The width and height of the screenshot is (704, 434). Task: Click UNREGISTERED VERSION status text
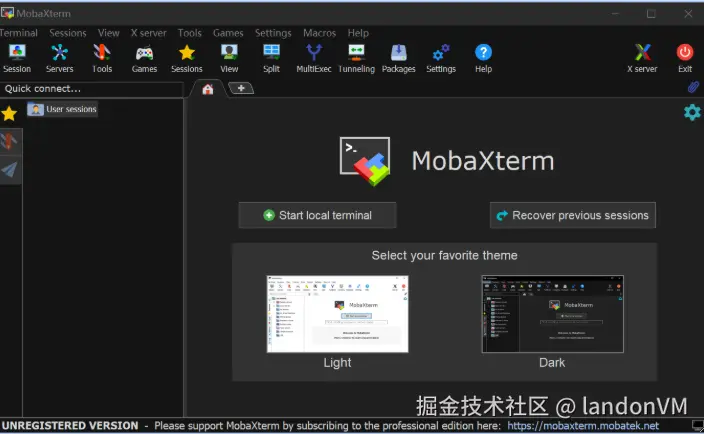tap(70, 425)
